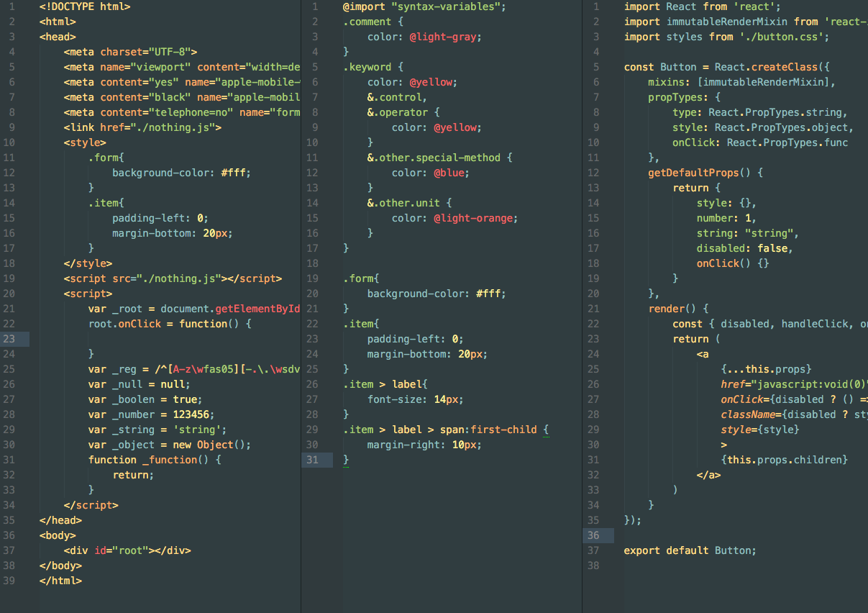The image size is (868, 613).
Task: Click the style={style} attribute line
Action: pyautogui.click(x=760, y=430)
